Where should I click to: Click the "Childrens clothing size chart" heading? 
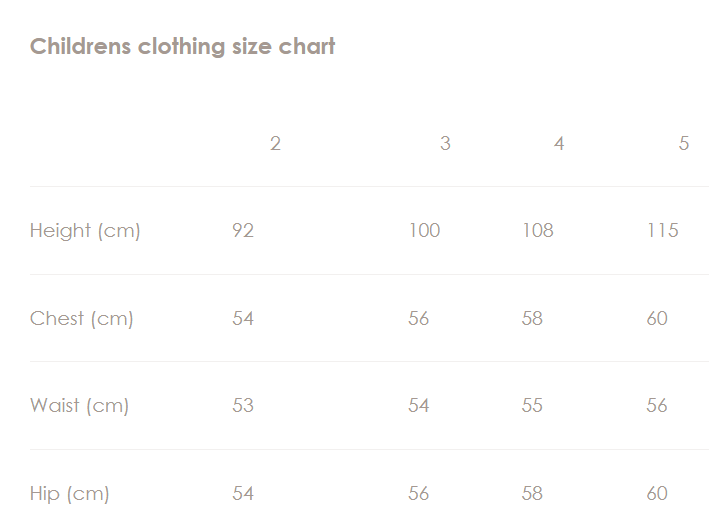[183, 46]
